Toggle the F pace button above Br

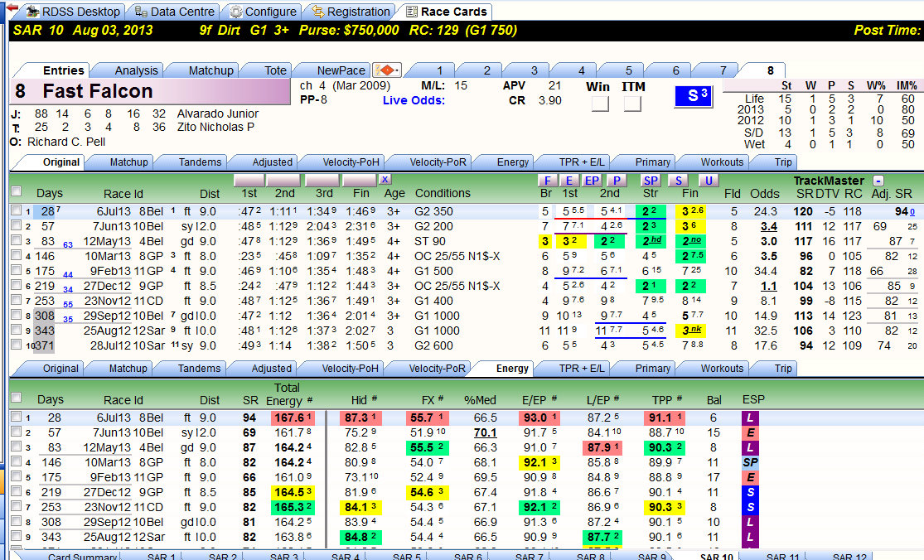[x=548, y=181]
